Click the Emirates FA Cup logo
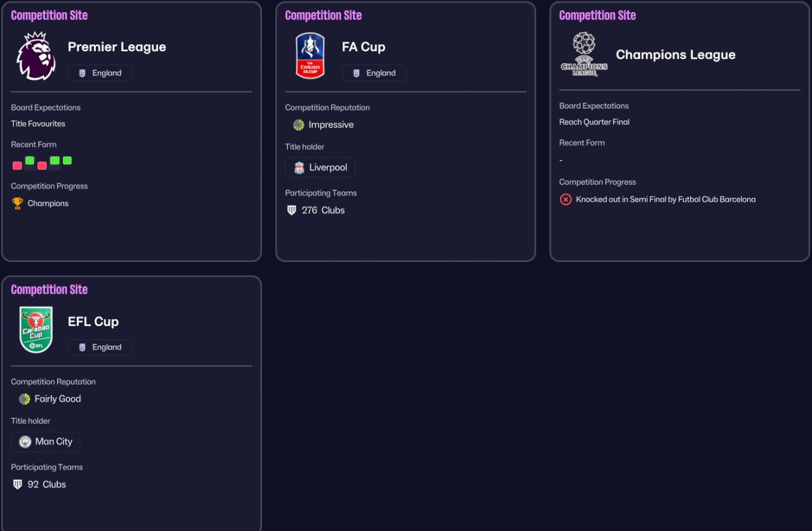Screen dimensions: 812x531 click(x=310, y=56)
